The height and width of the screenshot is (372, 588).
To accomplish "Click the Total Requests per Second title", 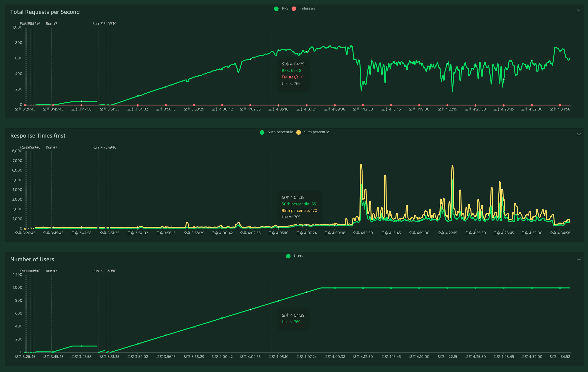I will coord(45,12).
